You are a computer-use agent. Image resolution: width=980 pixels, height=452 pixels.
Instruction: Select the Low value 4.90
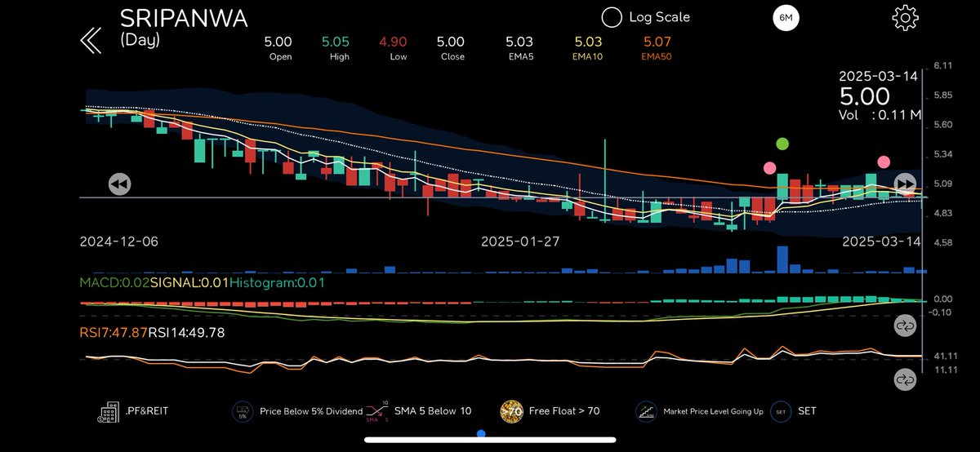(393, 42)
